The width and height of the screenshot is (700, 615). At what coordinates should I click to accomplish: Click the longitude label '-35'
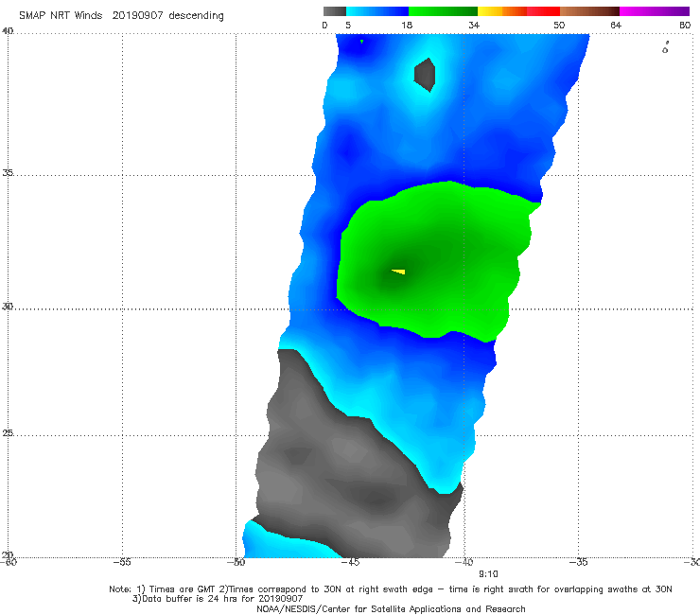[579, 562]
